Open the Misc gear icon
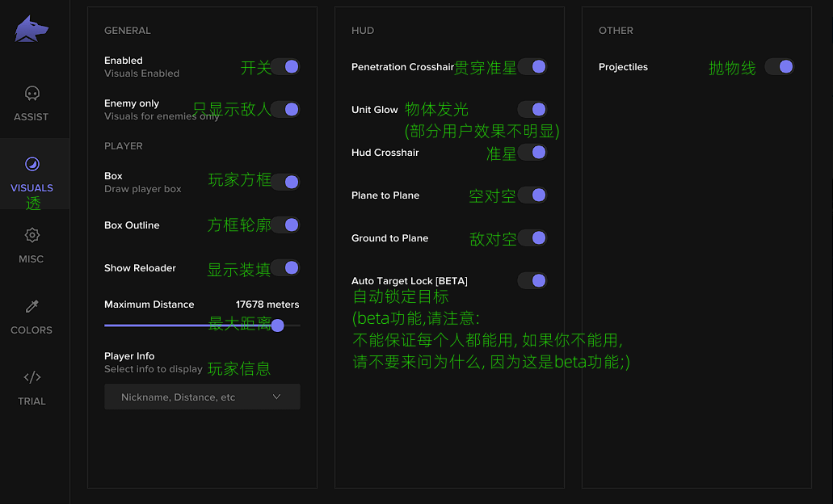Viewport: 833px width, 504px height. [x=32, y=236]
